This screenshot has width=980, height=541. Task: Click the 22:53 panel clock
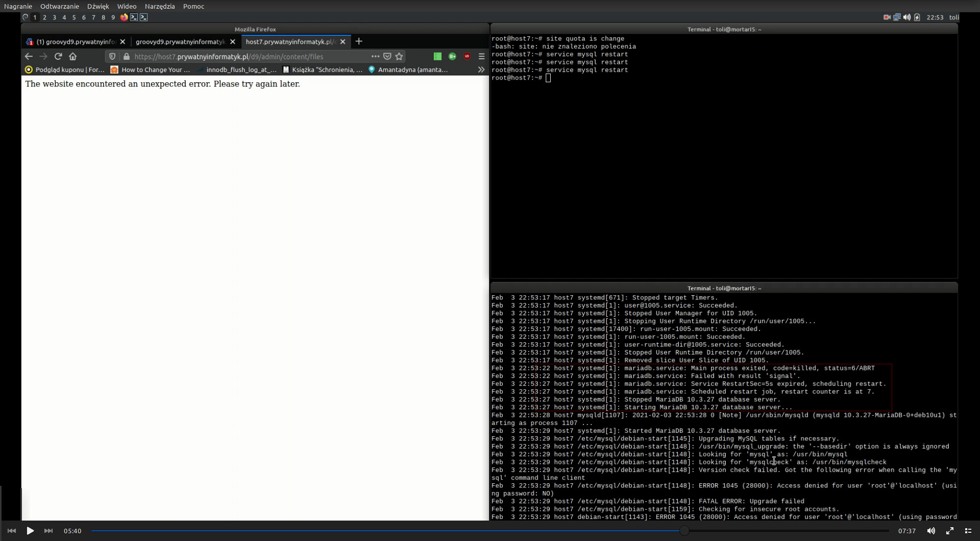[935, 17]
